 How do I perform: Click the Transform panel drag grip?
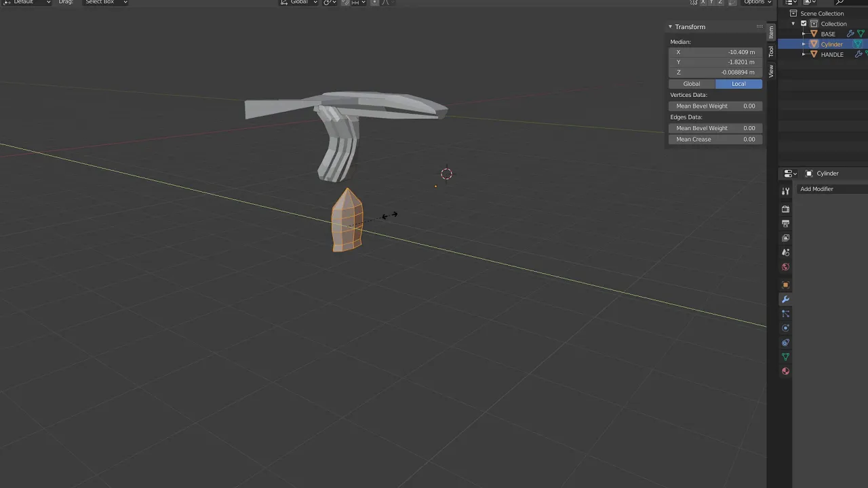click(x=759, y=26)
